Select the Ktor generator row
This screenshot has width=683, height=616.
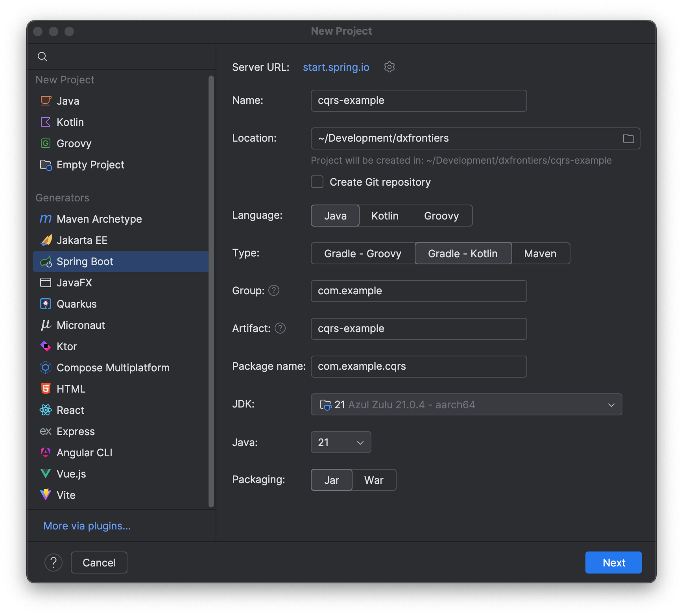(x=120, y=347)
